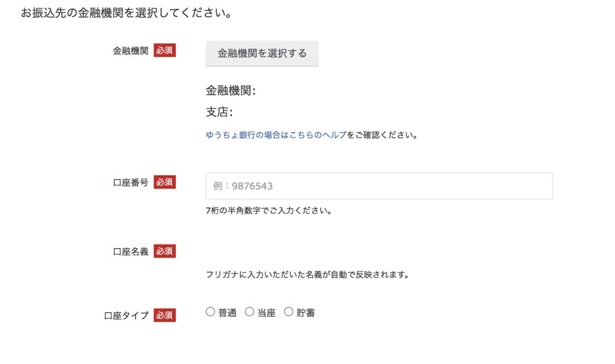The width and height of the screenshot is (615, 364).
Task: Click the 口座タイプ field label
Action: click(126, 315)
